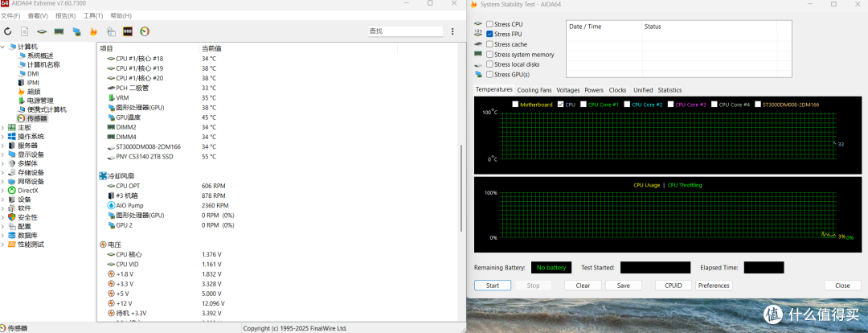The height and width of the screenshot is (333, 868).
Task: Open the Report page toolbar icon
Action: point(24,31)
